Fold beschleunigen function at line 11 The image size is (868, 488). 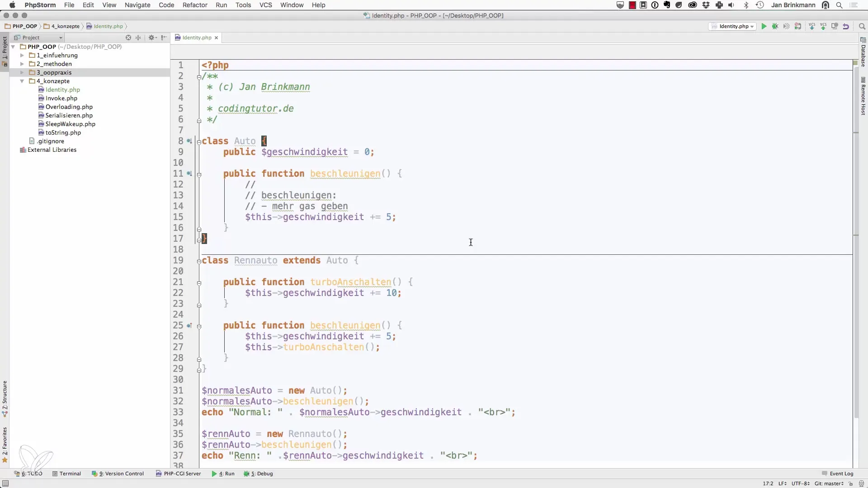pos(199,174)
